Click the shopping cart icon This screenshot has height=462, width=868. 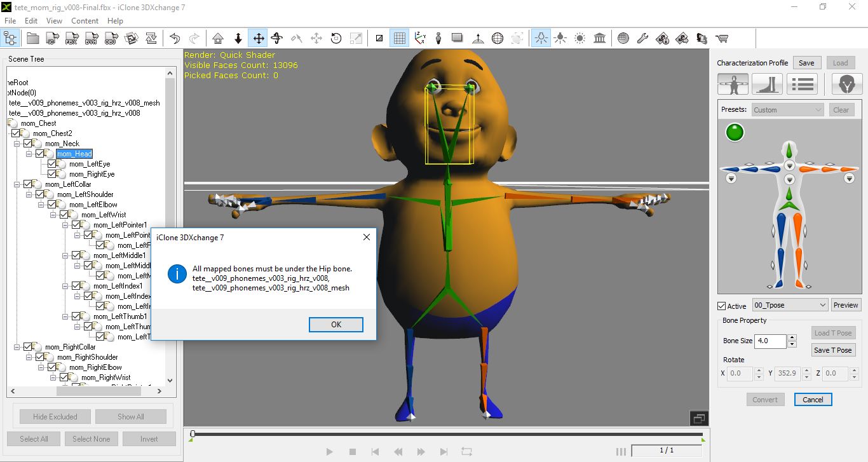point(721,39)
